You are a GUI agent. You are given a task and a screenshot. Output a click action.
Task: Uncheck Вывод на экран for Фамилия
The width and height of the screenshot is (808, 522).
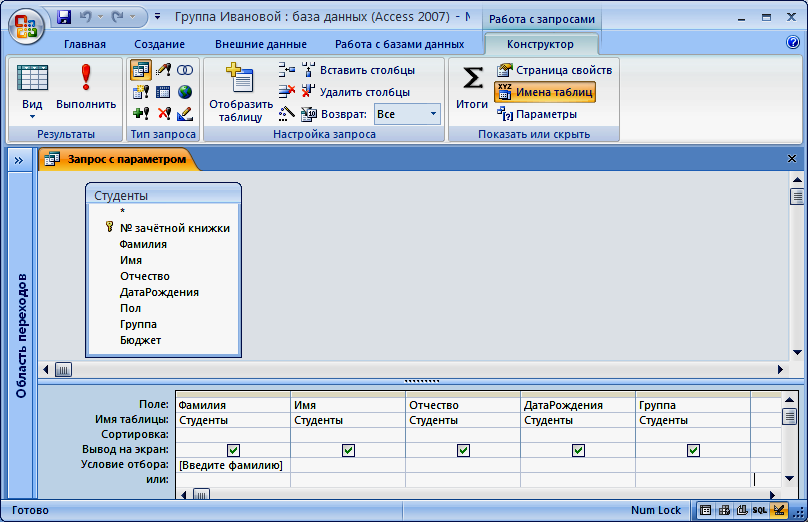coord(233,450)
